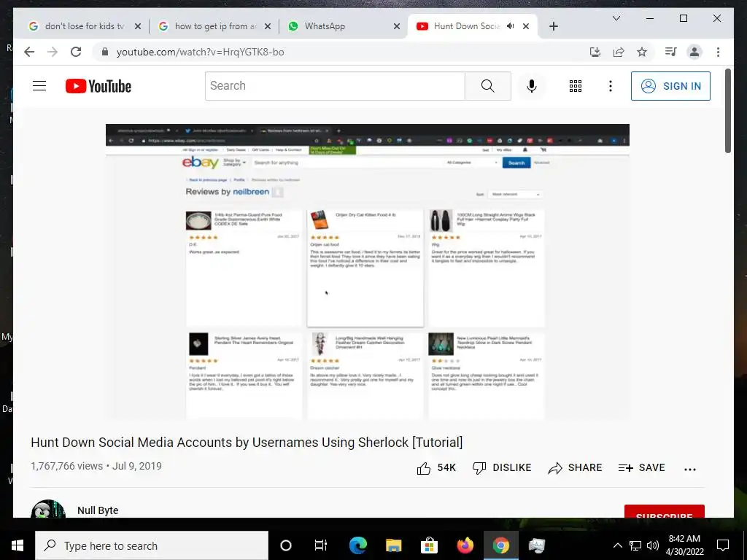
Task: Click the Chrome icon on the taskbar
Action: (x=500, y=545)
